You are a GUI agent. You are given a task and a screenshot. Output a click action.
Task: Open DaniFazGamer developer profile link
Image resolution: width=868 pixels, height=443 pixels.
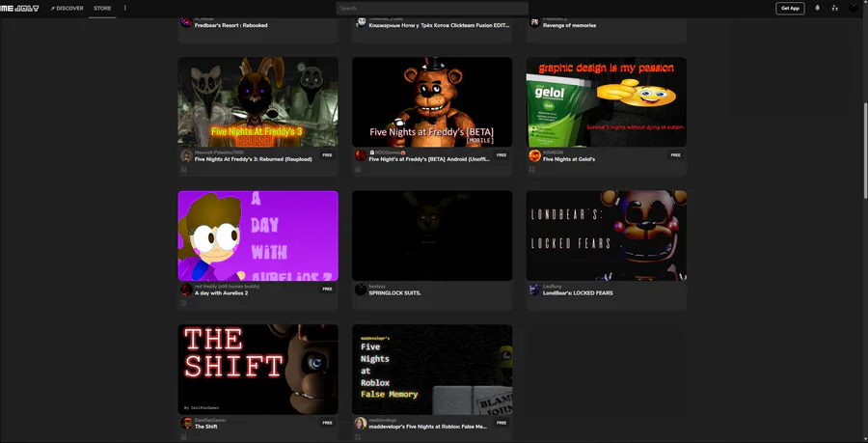(x=210, y=420)
